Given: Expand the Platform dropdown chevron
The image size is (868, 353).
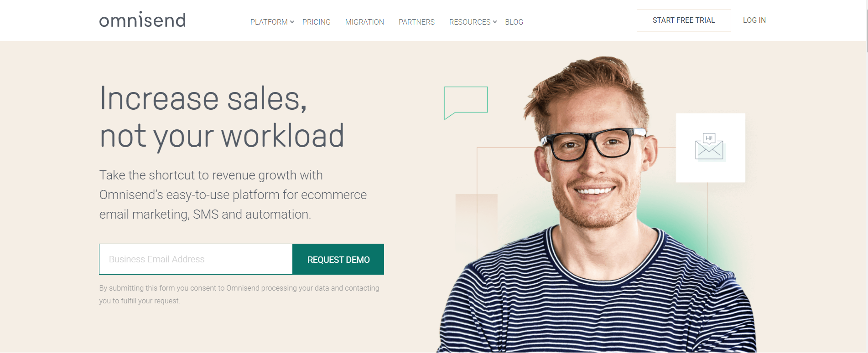Looking at the screenshot, I should pos(292,22).
